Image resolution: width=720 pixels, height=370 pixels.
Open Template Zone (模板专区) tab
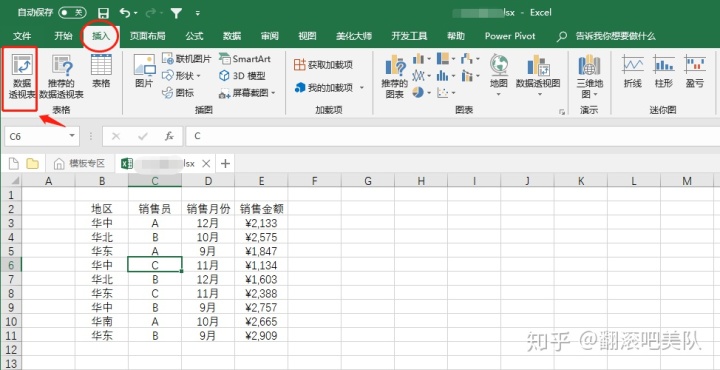80,163
